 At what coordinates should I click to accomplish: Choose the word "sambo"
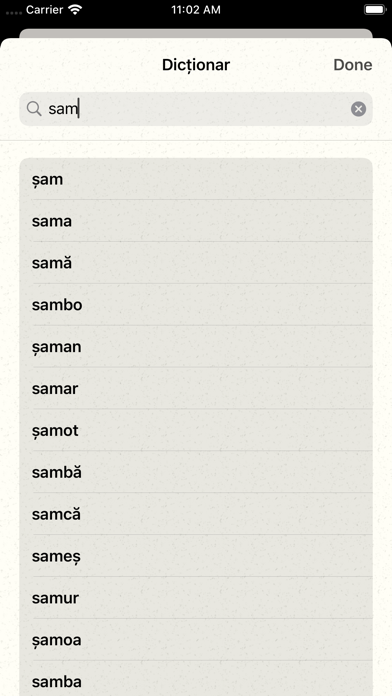pos(196,304)
